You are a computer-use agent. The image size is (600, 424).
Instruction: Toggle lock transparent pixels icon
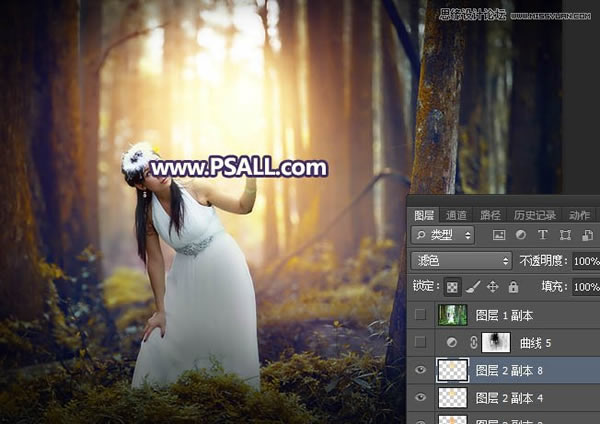pyautogui.click(x=452, y=287)
